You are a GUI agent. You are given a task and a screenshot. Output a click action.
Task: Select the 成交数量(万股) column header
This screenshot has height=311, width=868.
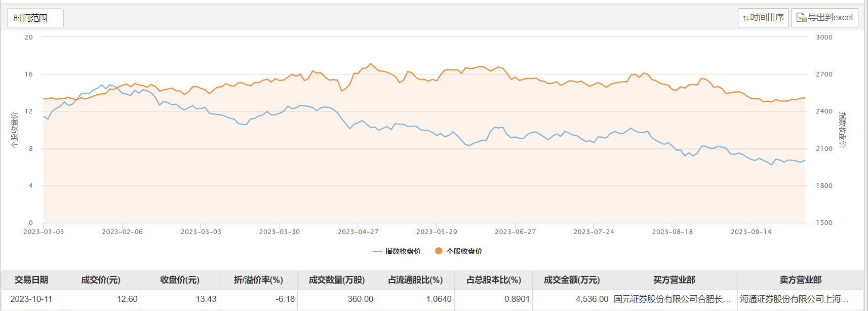click(337, 280)
